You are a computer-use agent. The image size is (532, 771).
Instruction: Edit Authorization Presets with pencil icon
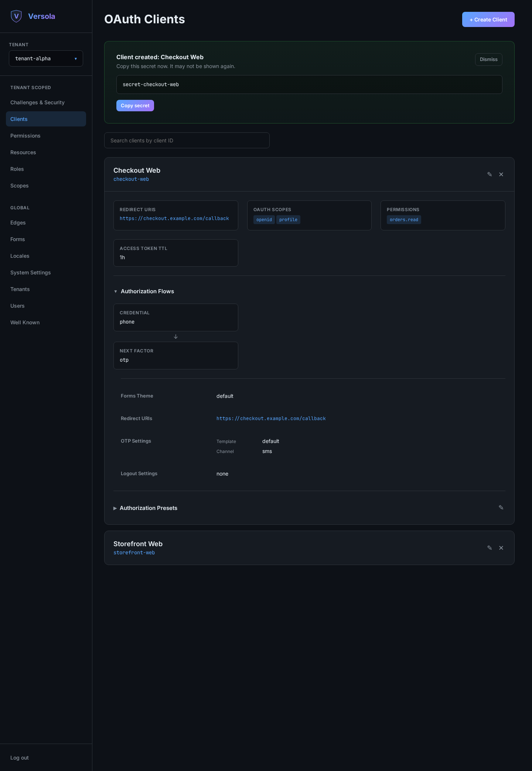501,507
